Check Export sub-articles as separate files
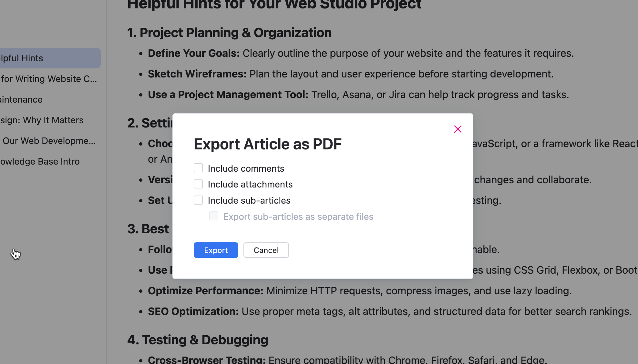Viewport: 638px width, 364px height. click(x=213, y=216)
